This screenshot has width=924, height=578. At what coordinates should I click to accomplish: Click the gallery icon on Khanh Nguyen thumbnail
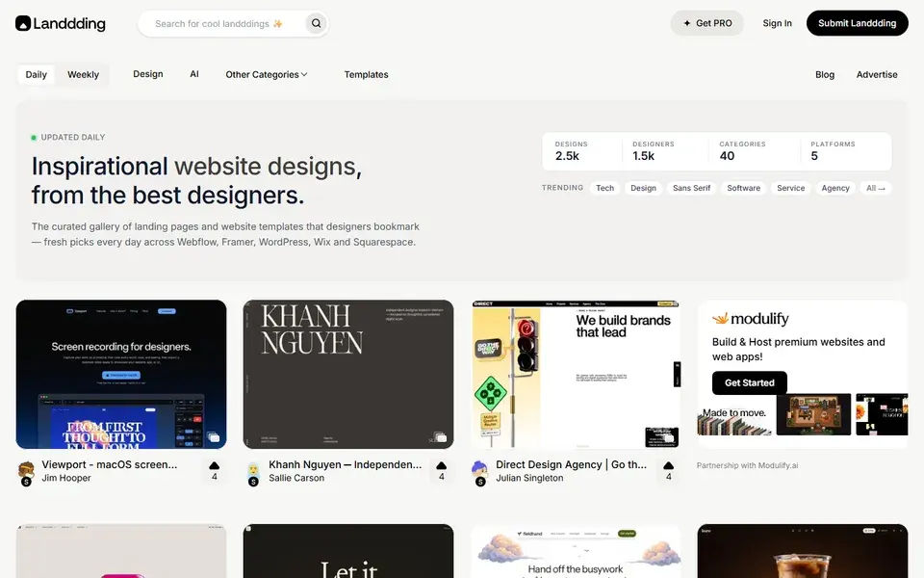coord(440,437)
